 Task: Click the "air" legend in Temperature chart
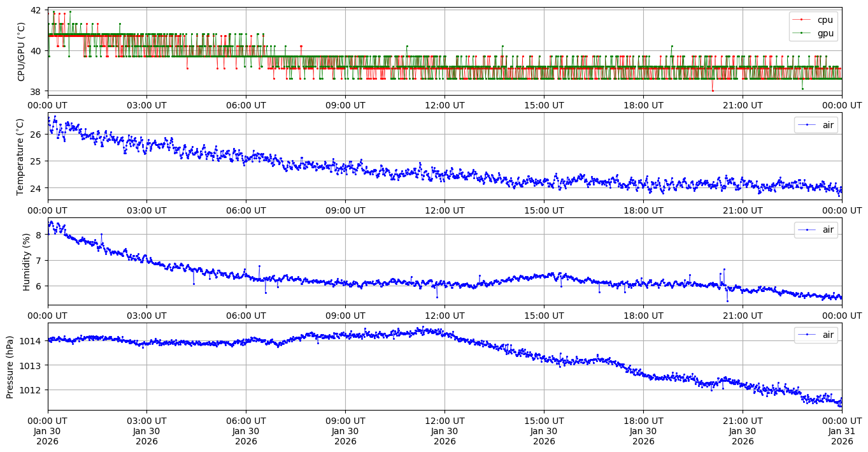(827, 125)
